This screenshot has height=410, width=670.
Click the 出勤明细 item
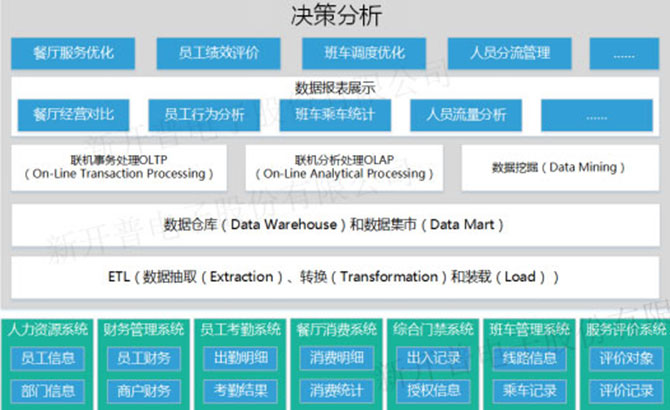tap(240, 358)
